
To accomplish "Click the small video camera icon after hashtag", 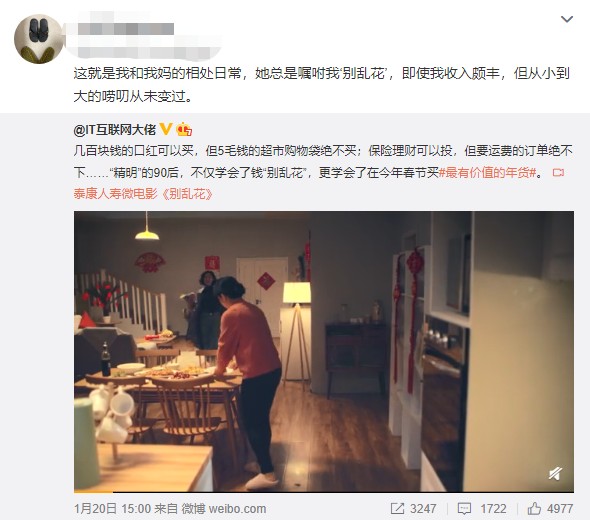I will 558,173.
